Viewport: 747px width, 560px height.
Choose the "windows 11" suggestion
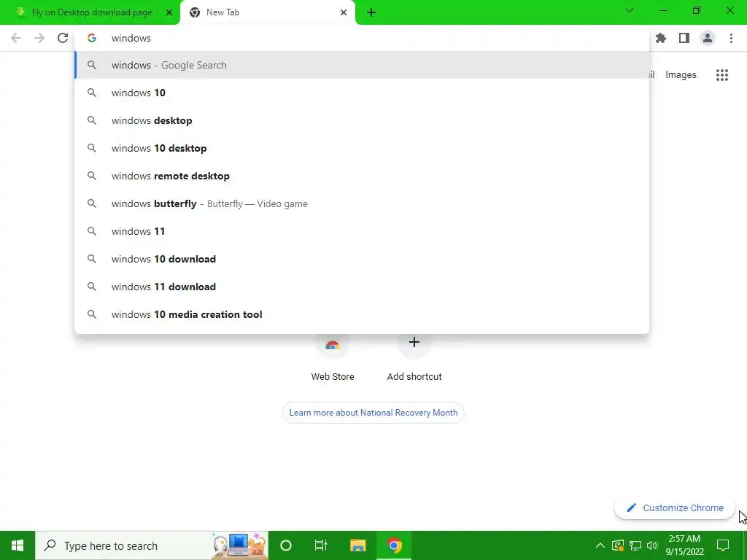click(362, 231)
